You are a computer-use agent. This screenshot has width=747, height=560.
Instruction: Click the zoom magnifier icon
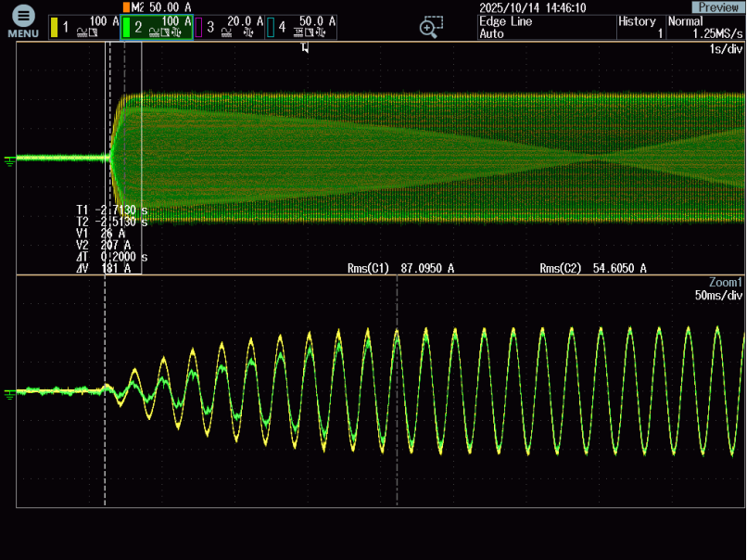coord(430,27)
